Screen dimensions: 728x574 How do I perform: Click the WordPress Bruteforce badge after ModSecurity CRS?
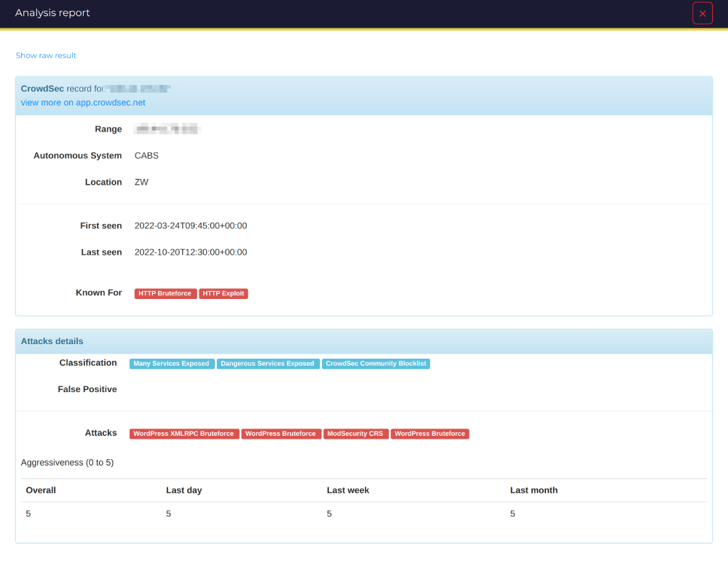(430, 434)
